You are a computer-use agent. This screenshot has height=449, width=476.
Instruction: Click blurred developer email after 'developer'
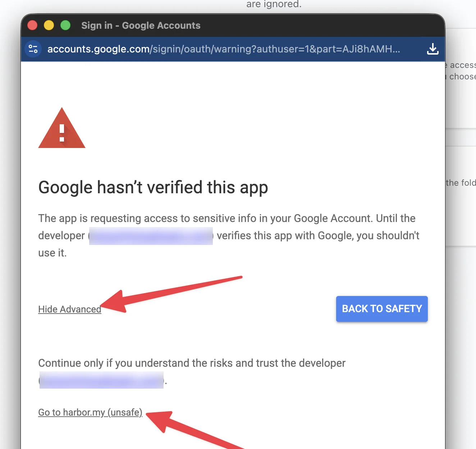point(151,236)
